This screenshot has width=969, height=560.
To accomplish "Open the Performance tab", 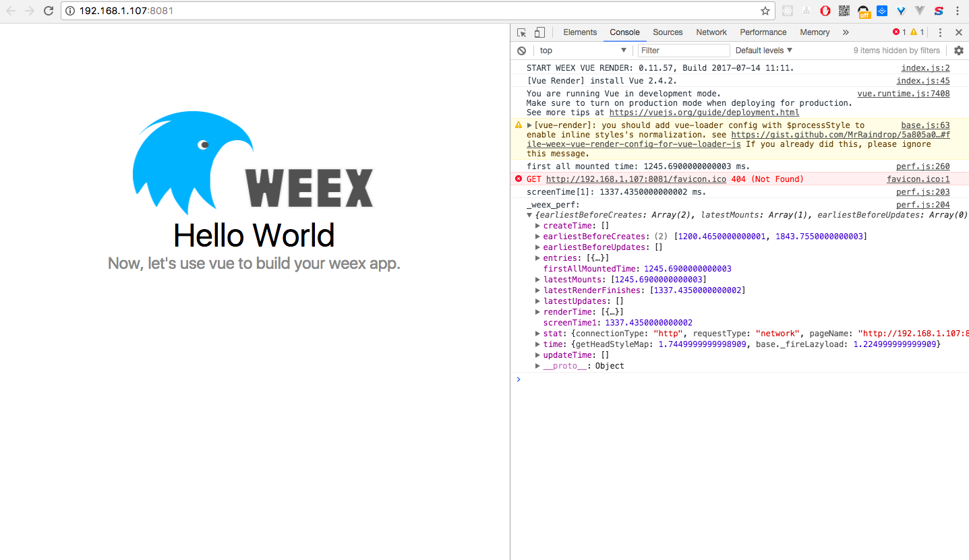I will pyautogui.click(x=763, y=32).
